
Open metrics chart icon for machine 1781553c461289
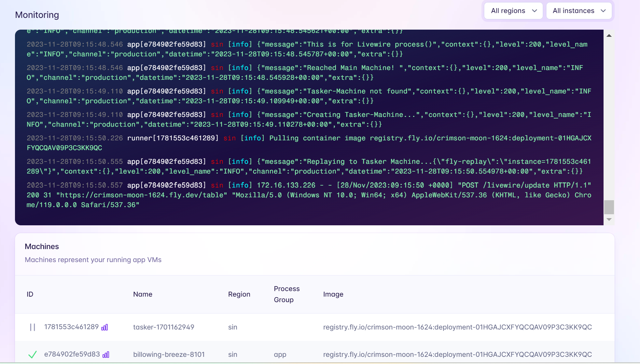click(x=104, y=327)
